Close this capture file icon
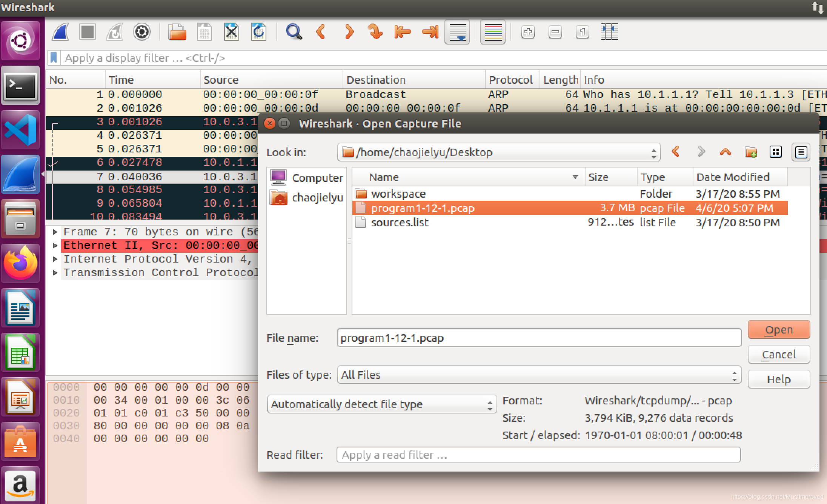Viewport: 827px width, 504px height. click(231, 32)
